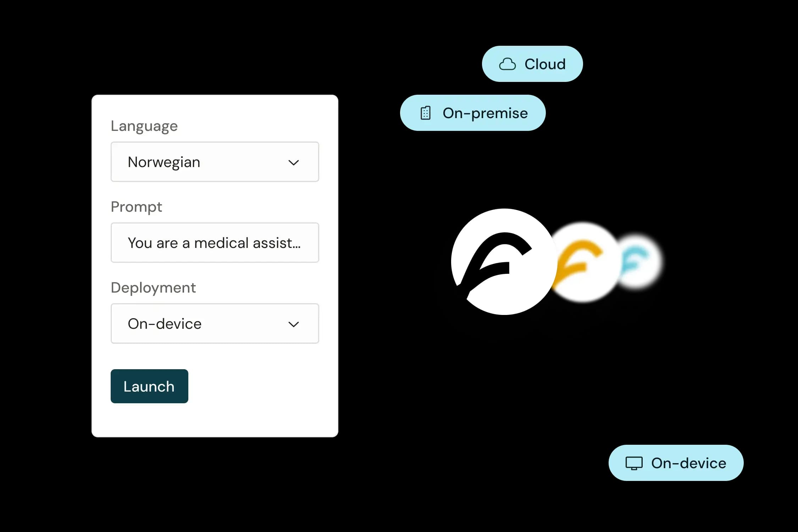Select the On-device pill at bottom right
Image resolution: width=798 pixels, height=532 pixels.
click(x=676, y=463)
